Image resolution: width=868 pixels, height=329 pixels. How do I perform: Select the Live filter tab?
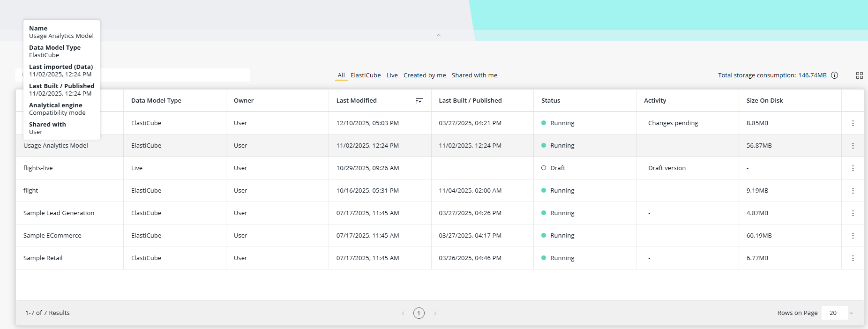pos(392,75)
